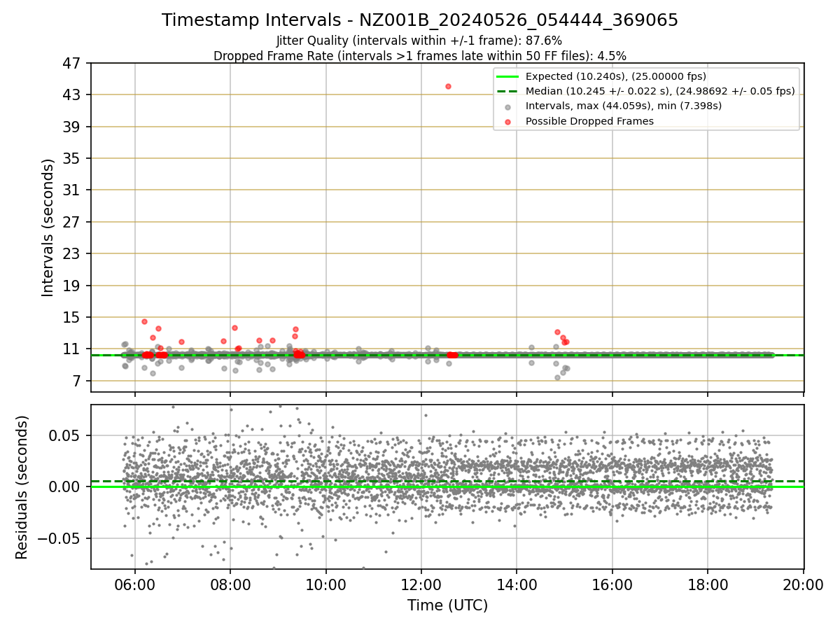This screenshot has height=630, width=840.
Task: Click the x-axis tick label '20:00'
Action: click(x=803, y=585)
